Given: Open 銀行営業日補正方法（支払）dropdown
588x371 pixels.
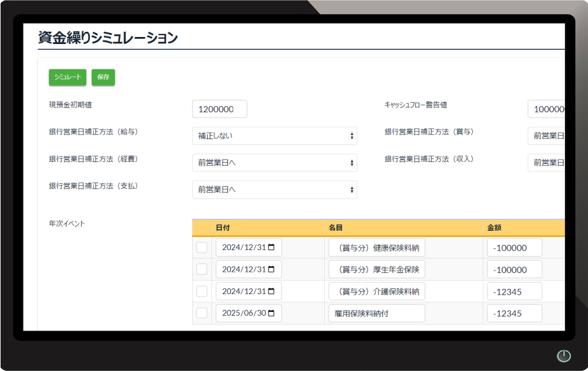Looking at the screenshot, I should pos(274,190).
